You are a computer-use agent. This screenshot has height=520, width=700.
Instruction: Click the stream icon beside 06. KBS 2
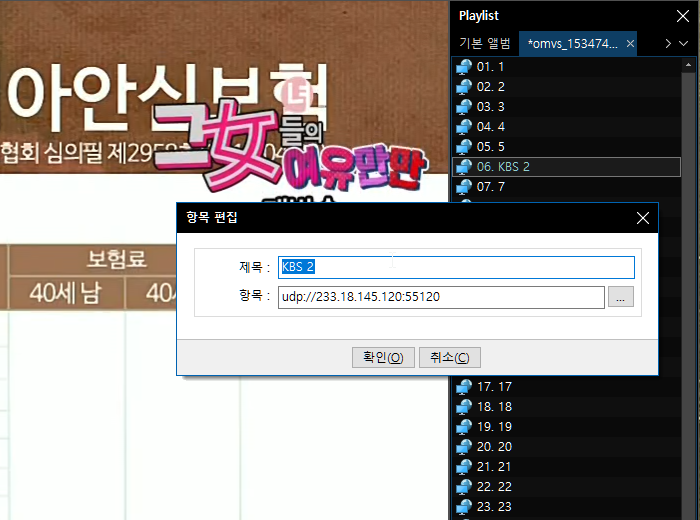464,167
